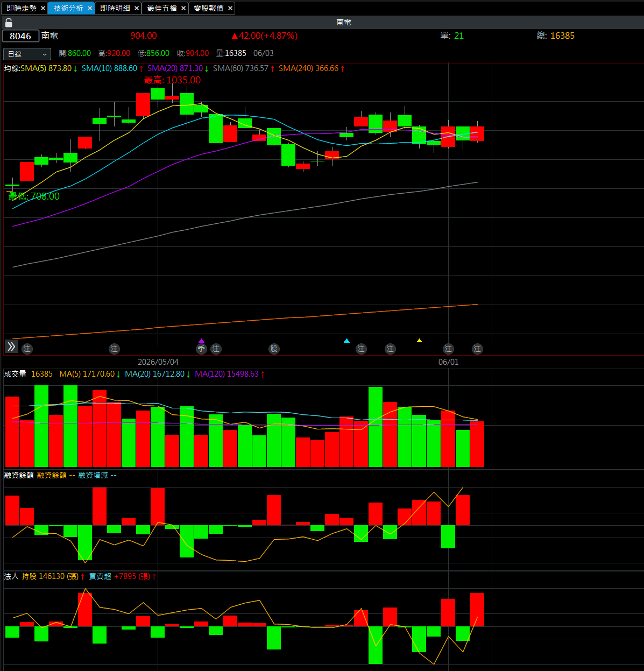
Task: Click the SMA(240) 366.66 indicator label
Action: click(312, 68)
